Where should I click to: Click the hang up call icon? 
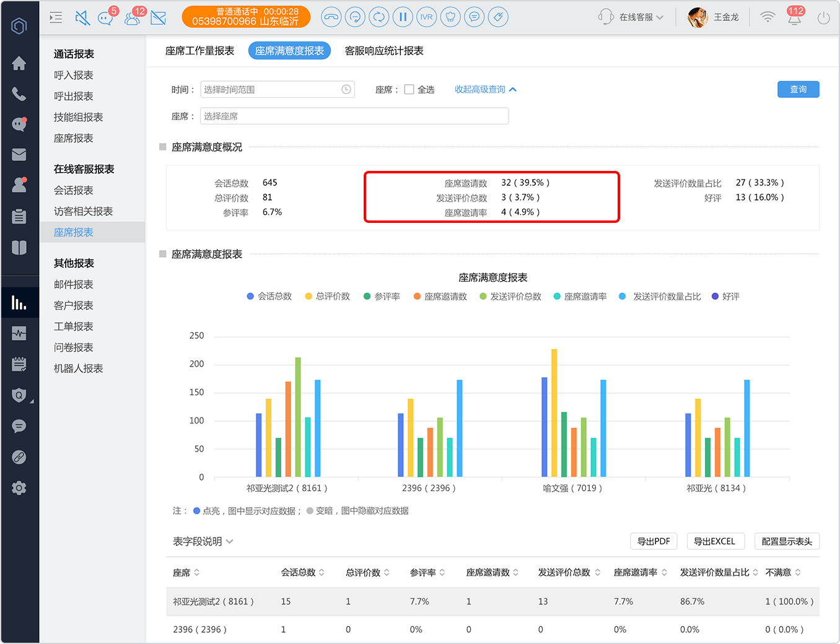click(x=331, y=17)
